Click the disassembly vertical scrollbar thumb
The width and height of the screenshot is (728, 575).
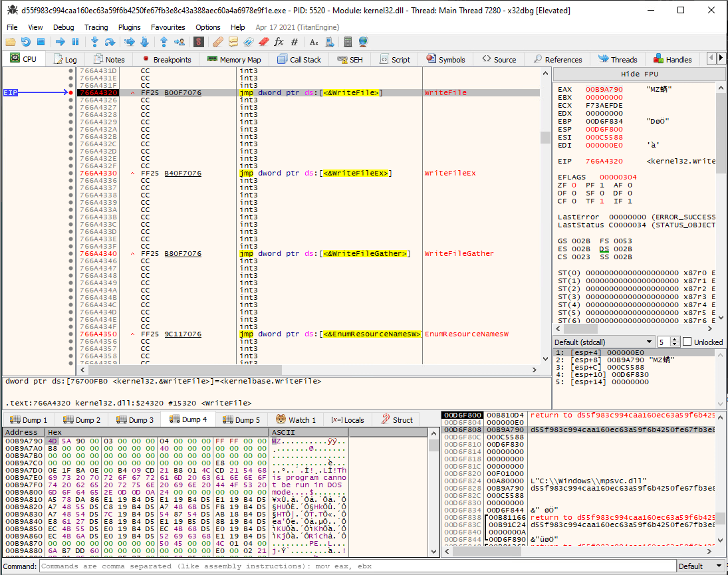click(x=546, y=138)
